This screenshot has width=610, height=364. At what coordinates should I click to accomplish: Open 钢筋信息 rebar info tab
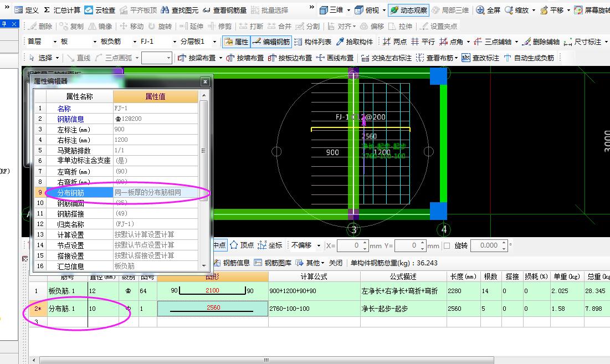tap(231, 263)
